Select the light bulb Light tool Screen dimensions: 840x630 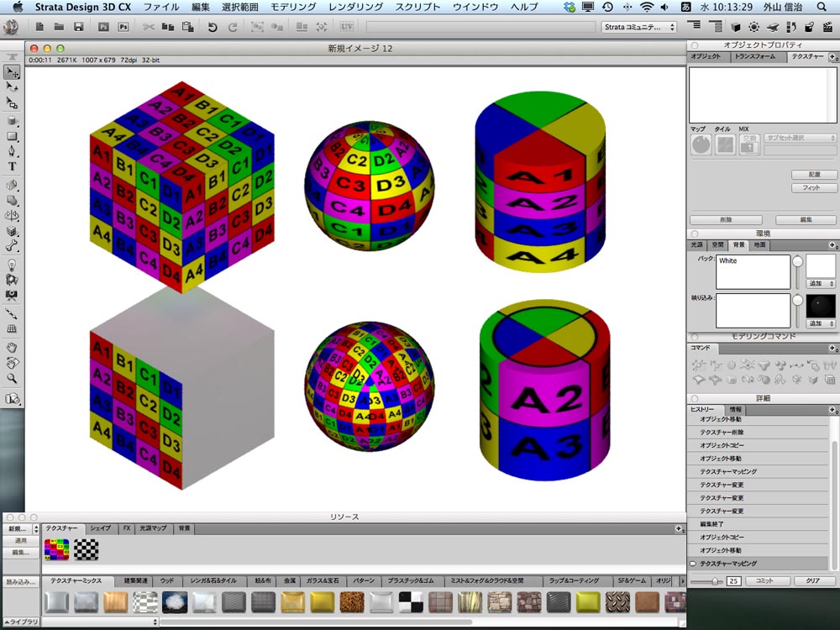pyautogui.click(x=12, y=265)
